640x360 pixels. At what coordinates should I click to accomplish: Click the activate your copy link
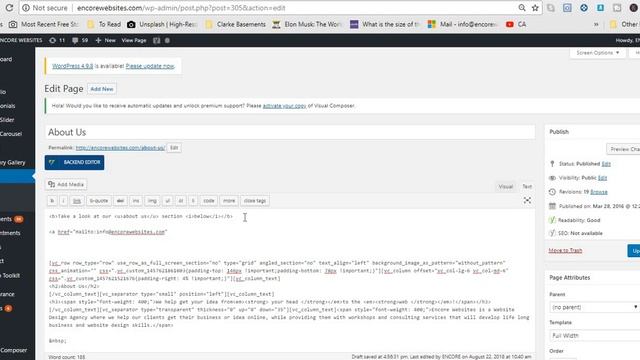coord(284,106)
